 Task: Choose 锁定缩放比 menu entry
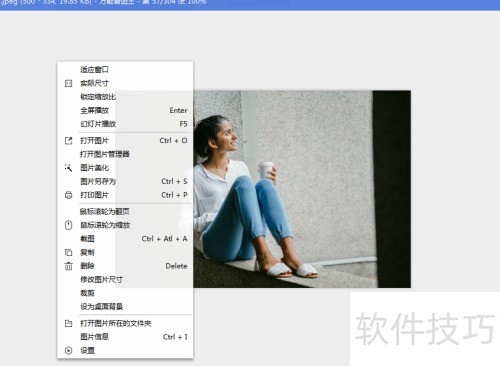coord(125,97)
